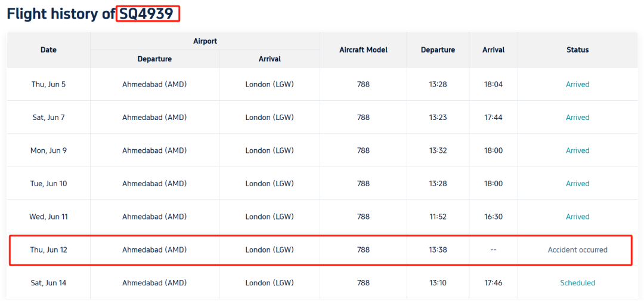Select the Sat, Jun 14 date cell
This screenshot has height=308, width=644.
(48, 283)
